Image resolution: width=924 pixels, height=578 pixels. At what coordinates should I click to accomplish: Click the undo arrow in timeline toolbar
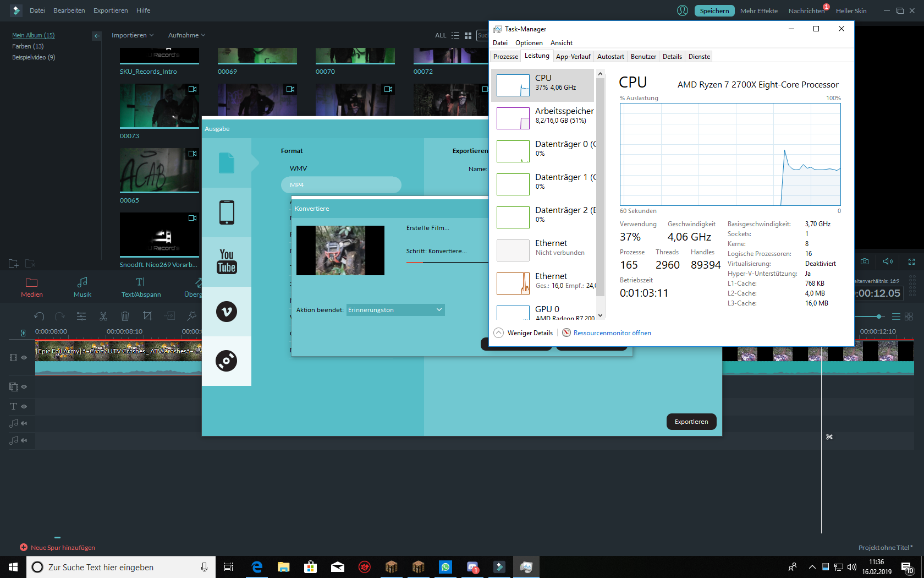pos(39,316)
